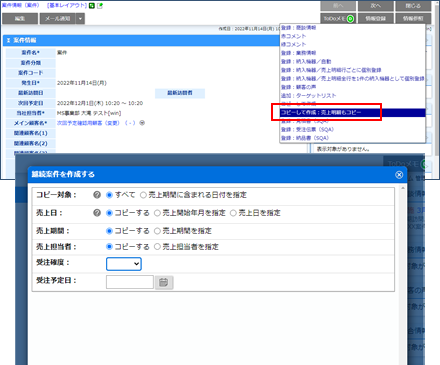Choose 売上担当者を指定 option
This screenshot has height=365, width=440.
157,247
